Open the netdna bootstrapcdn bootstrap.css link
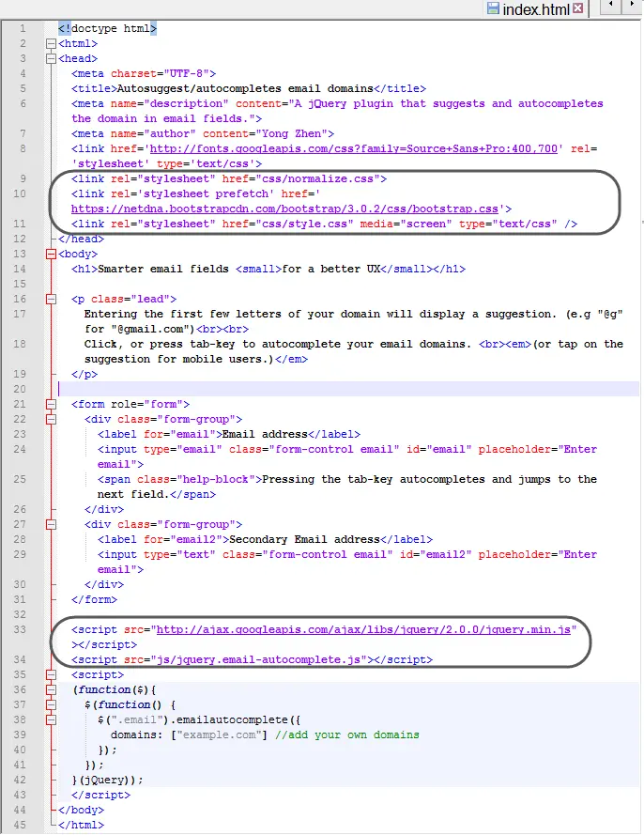Screen dimensions: 644x835 tap(284, 209)
